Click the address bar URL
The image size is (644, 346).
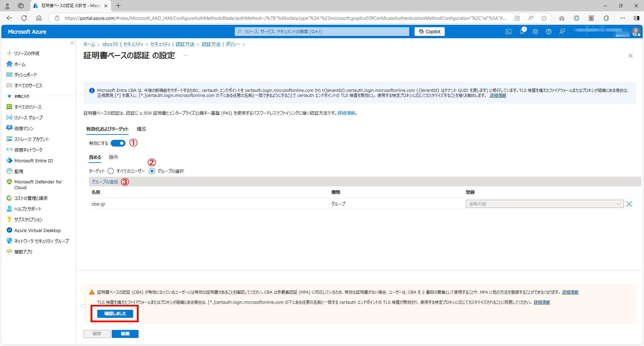[x=285, y=18]
